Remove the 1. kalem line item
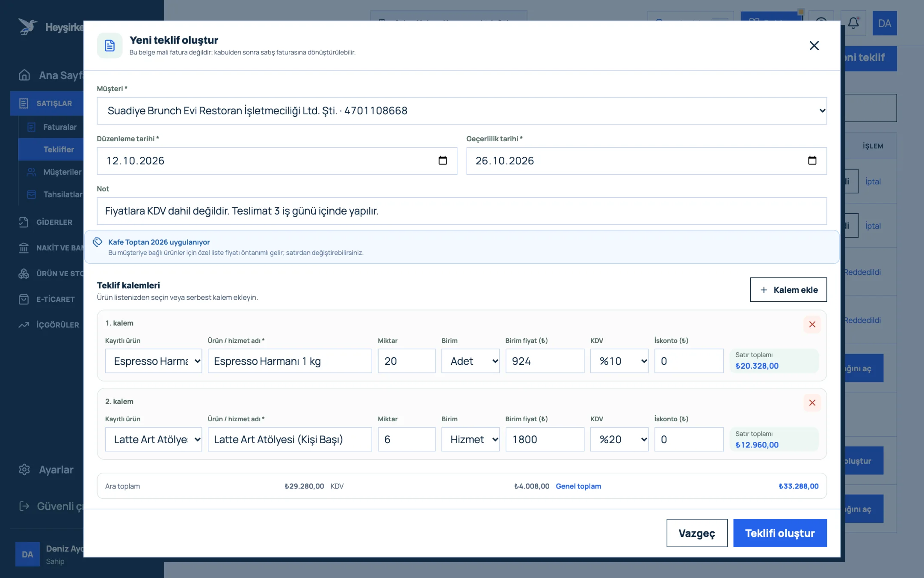The image size is (924, 578). point(812,325)
